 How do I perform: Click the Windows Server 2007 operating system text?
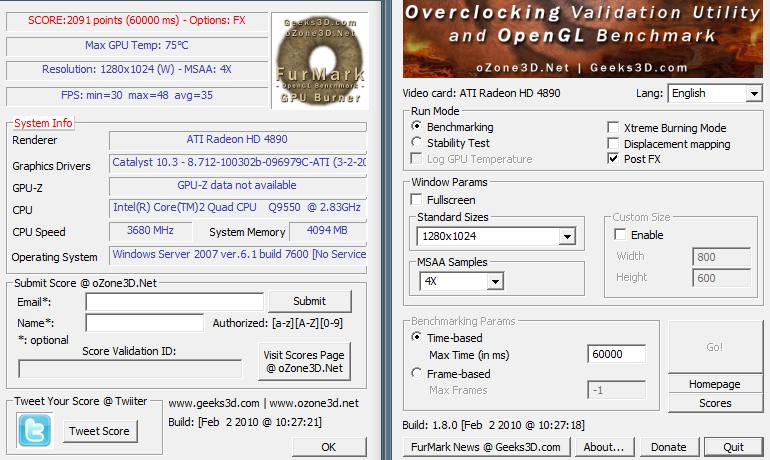coord(239,254)
